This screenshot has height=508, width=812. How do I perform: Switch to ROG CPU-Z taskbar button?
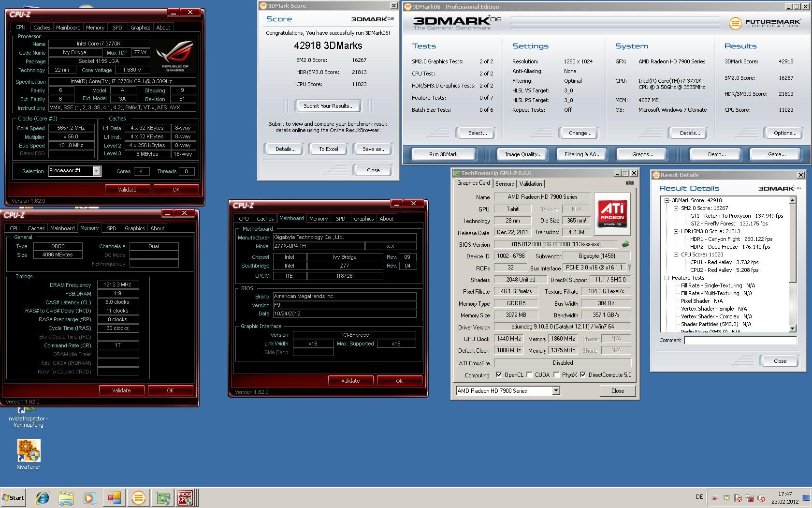[186, 497]
